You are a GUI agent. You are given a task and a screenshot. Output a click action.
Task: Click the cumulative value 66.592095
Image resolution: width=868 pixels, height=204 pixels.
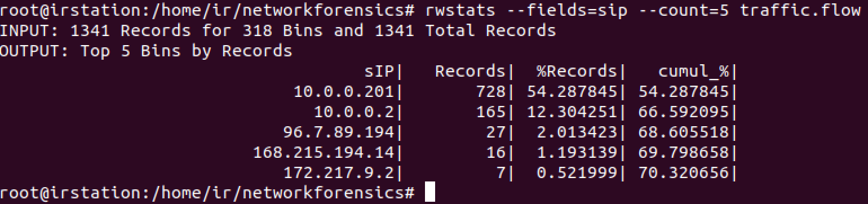tap(684, 112)
